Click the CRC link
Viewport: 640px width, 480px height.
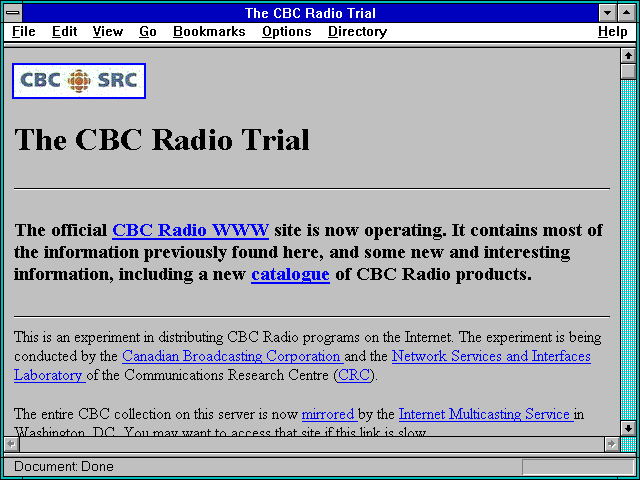pos(354,375)
